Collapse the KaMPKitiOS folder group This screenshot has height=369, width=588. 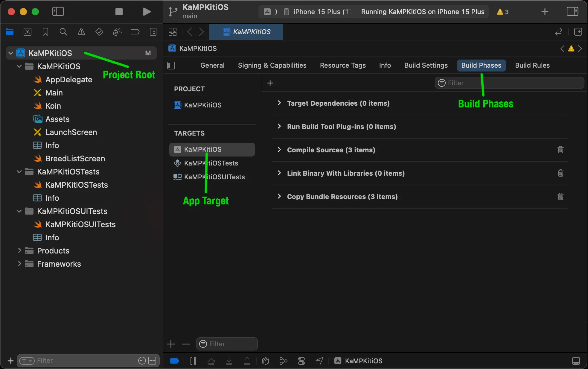tap(19, 66)
